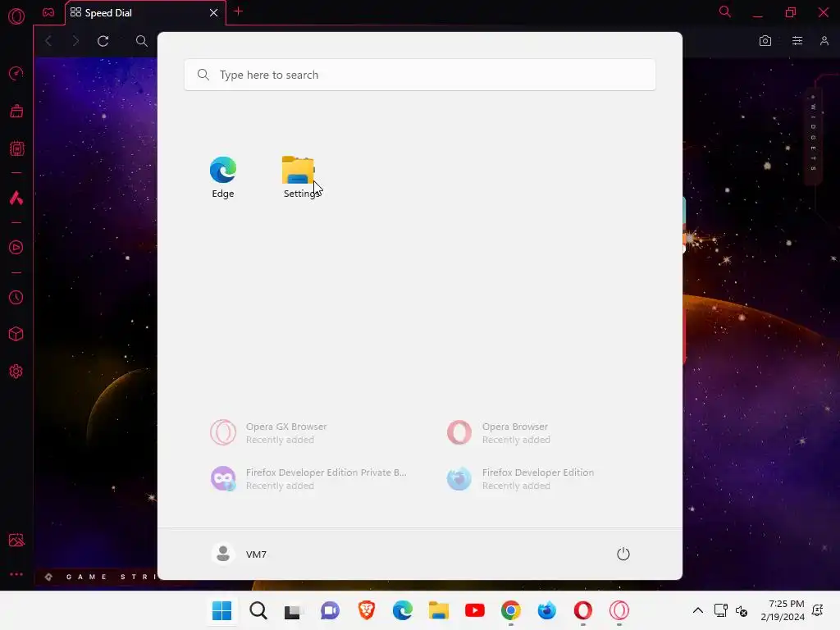840x630 pixels.
Task: Open pinned Edge app in Start menu
Action: click(223, 177)
